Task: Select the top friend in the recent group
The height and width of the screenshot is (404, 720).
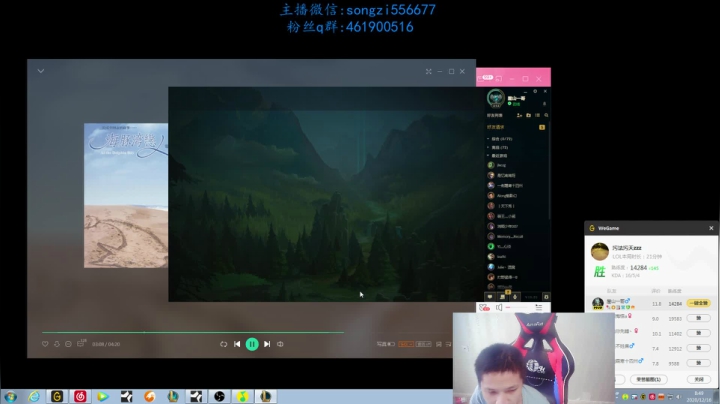Action: click(x=501, y=165)
